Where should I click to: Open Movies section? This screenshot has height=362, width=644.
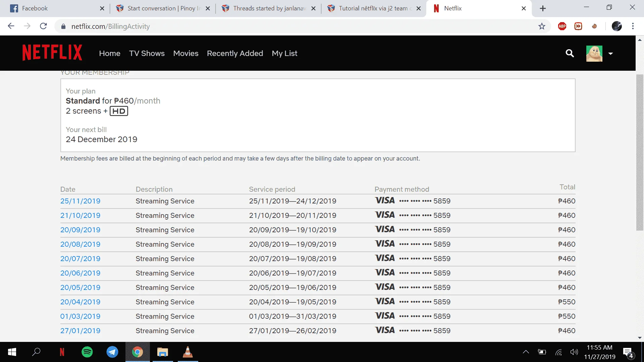tap(186, 53)
